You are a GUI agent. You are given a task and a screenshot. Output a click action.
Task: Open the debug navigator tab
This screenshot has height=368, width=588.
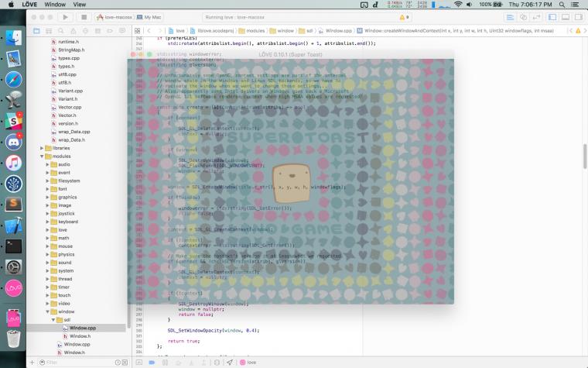(x=97, y=31)
